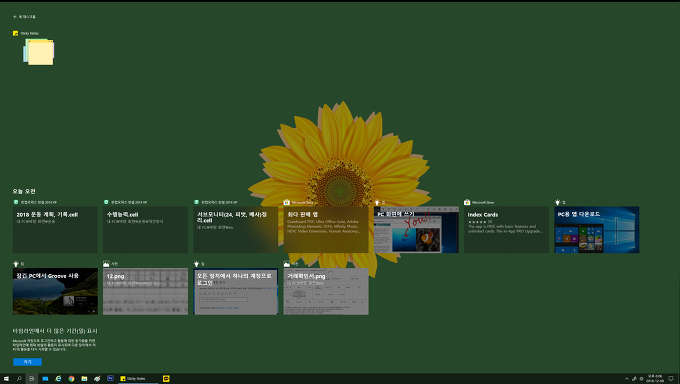Click the Hancom Office icon above 2018 운동 계획 card
Image resolution: width=680 pixels, height=384 pixels.
(x=16, y=202)
